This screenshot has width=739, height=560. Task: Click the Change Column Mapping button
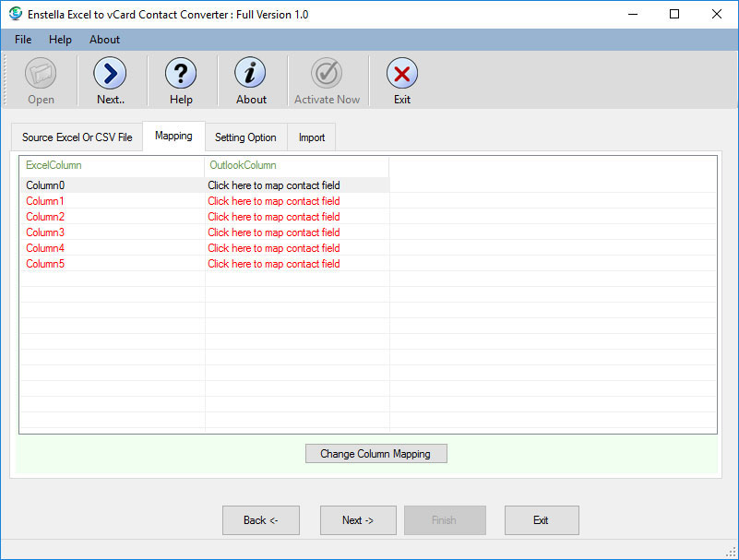(375, 454)
